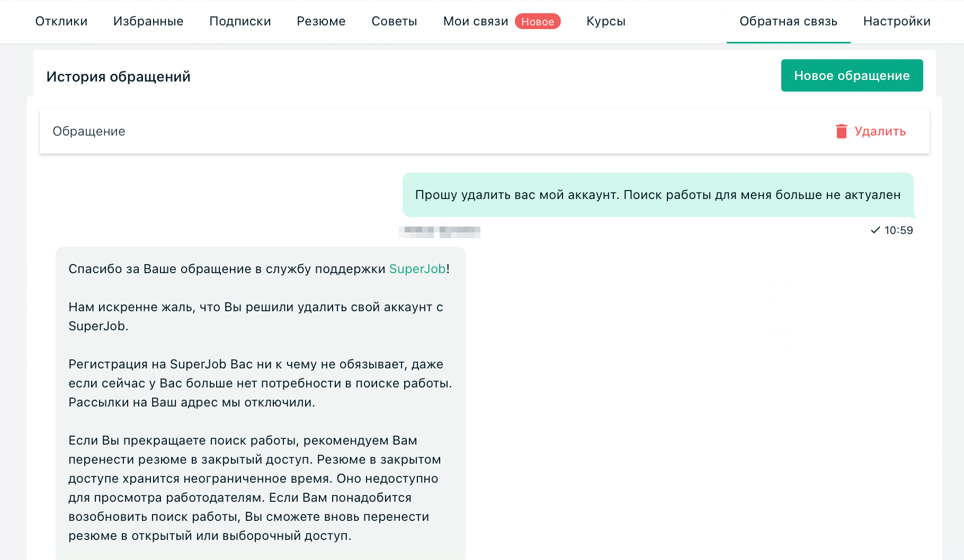Click the paragraph starting with Регистрация на SuperJob
964x560 pixels.
(x=260, y=383)
